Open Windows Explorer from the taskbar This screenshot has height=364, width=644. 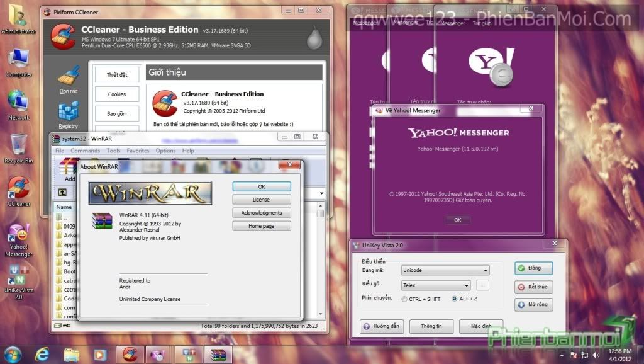71,355
